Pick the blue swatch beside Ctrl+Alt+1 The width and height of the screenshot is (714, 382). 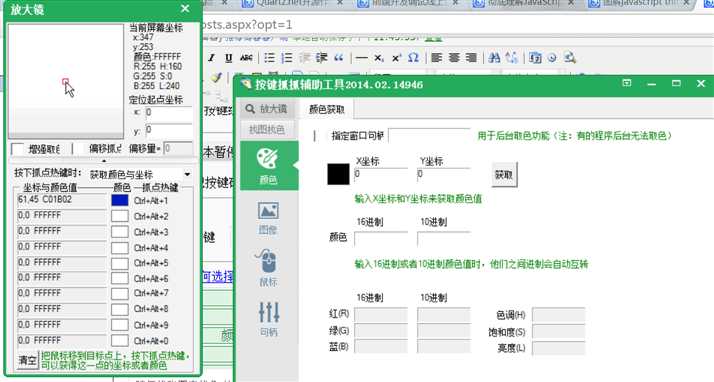tap(120, 200)
